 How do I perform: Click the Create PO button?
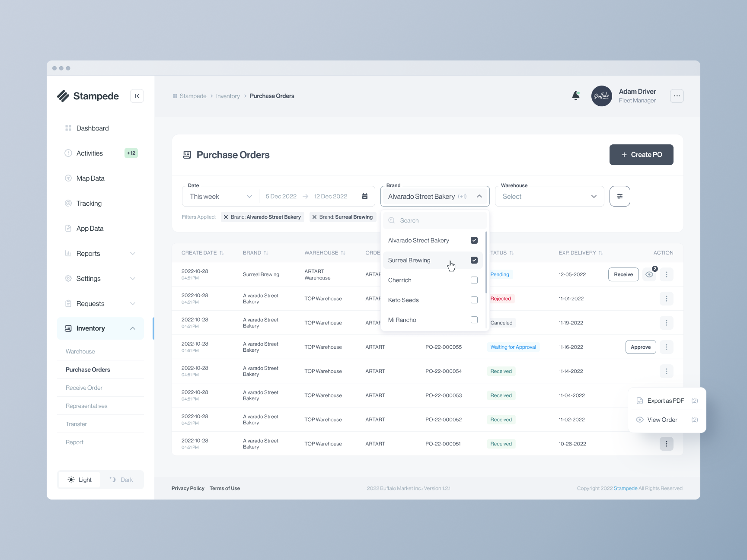pos(641,154)
